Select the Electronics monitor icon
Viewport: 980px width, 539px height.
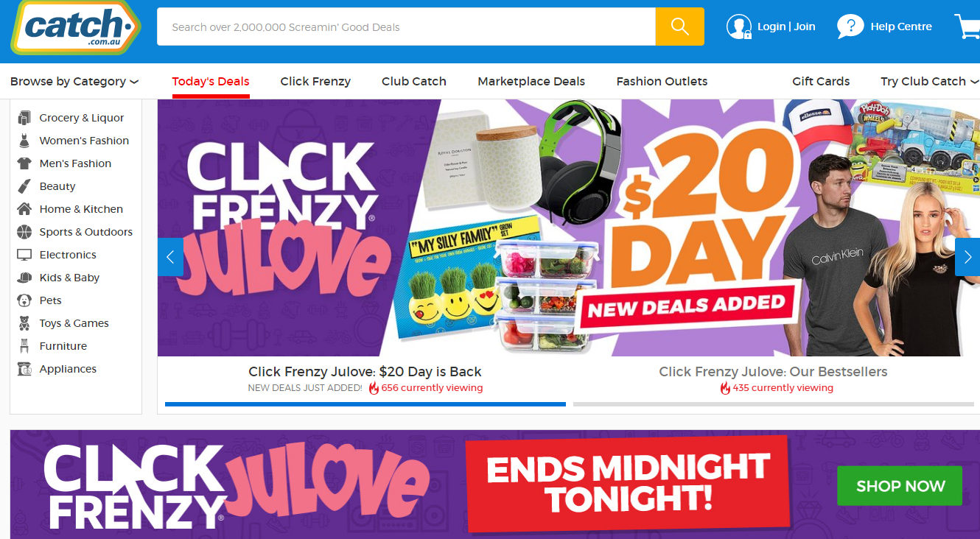[24, 255]
